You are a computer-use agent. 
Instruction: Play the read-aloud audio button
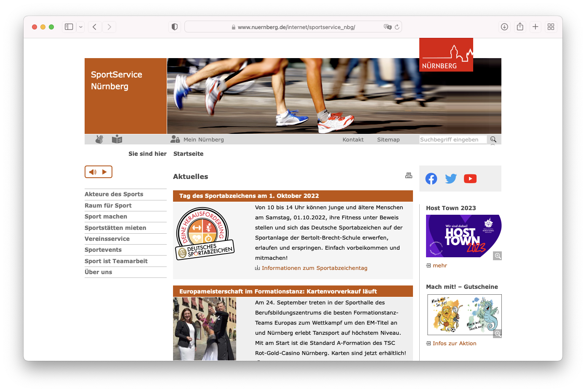pyautogui.click(x=99, y=172)
